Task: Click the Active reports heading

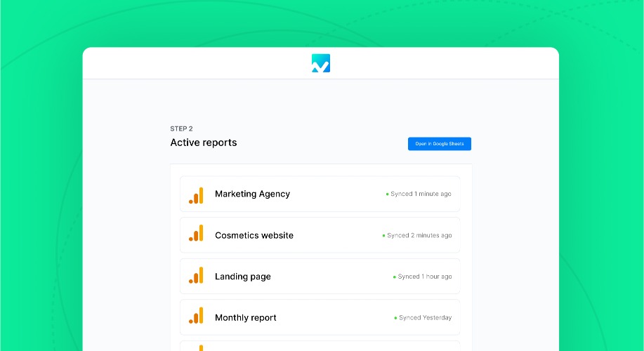Action: point(203,143)
